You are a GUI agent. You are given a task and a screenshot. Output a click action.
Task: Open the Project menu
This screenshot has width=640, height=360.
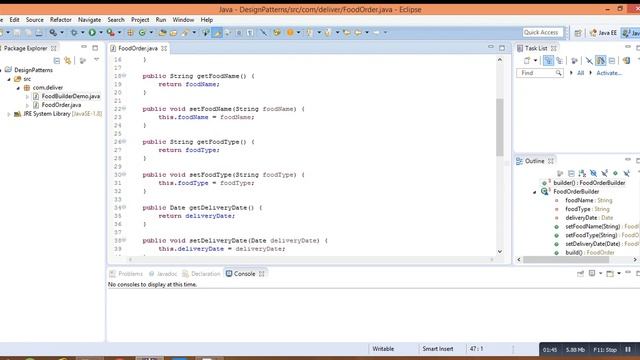(140, 20)
